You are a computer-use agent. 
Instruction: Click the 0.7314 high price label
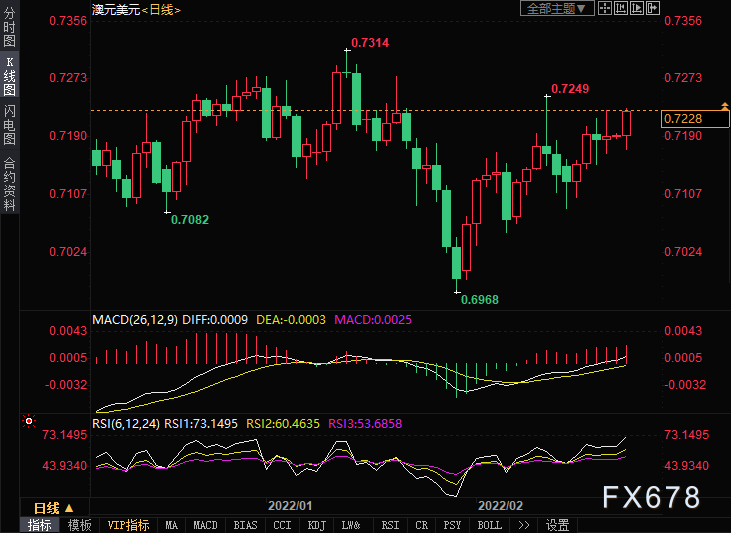[370, 43]
